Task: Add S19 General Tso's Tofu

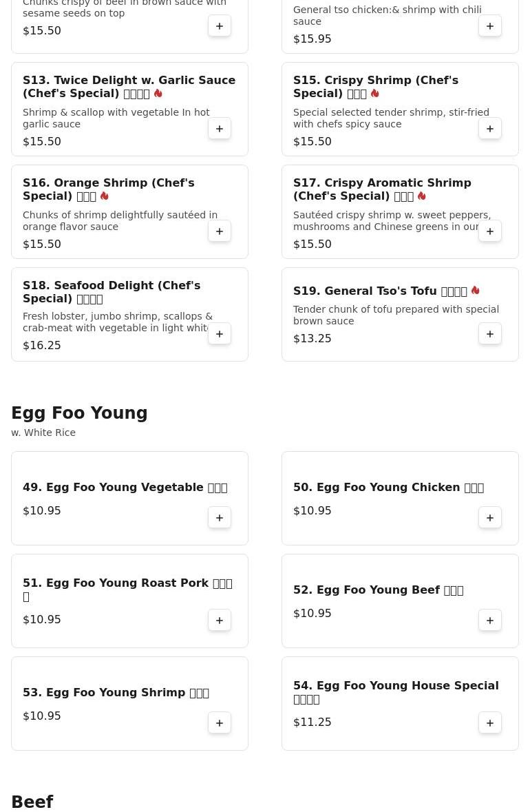Action: pyautogui.click(x=490, y=334)
